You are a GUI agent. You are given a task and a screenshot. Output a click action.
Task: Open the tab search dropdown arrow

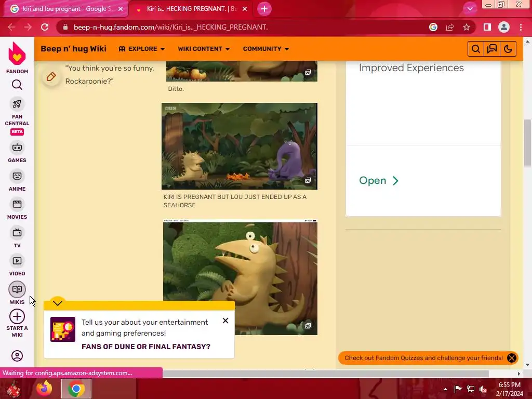point(470,9)
